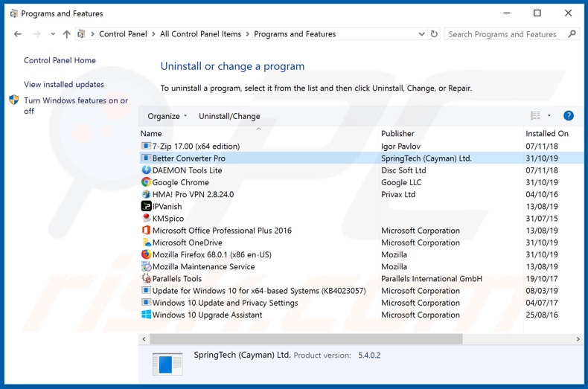Viewport: 588px width, 389px height.
Task: Click the horizontal scrollbar thumb
Action: [x=306, y=338]
